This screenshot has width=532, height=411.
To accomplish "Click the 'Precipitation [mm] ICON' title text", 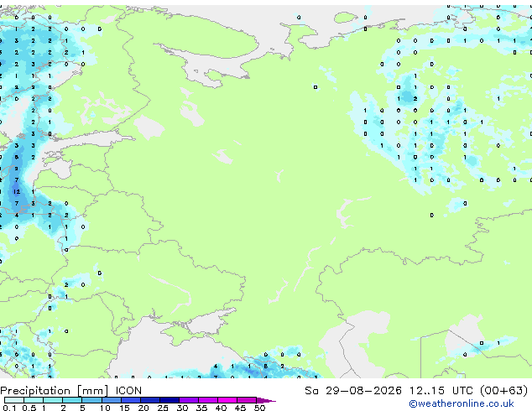I will (x=71, y=391).
